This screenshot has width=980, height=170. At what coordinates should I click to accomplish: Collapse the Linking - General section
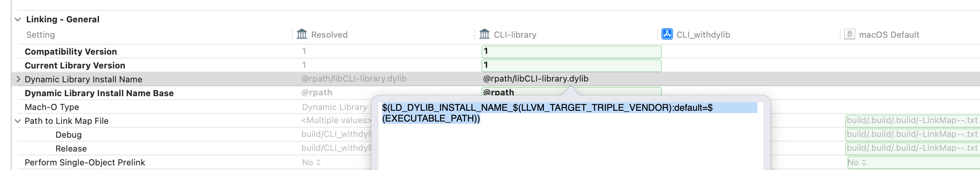(x=18, y=19)
